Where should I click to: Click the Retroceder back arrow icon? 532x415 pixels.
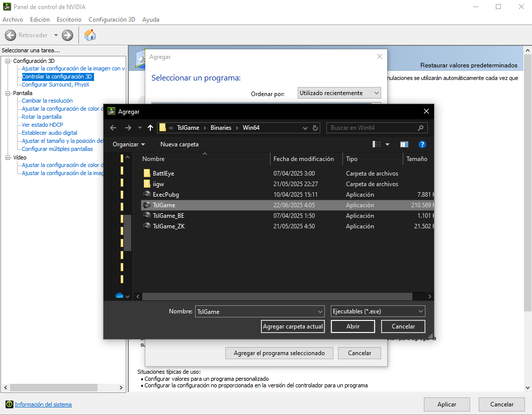point(11,35)
